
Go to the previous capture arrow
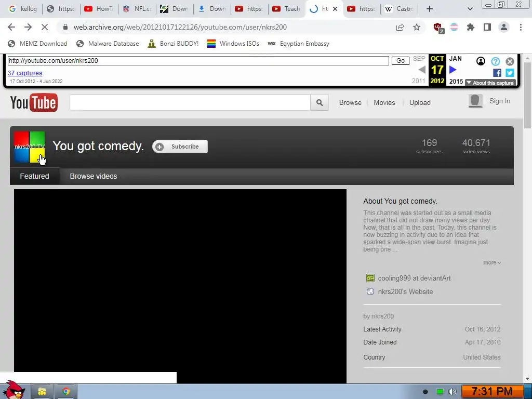point(422,70)
